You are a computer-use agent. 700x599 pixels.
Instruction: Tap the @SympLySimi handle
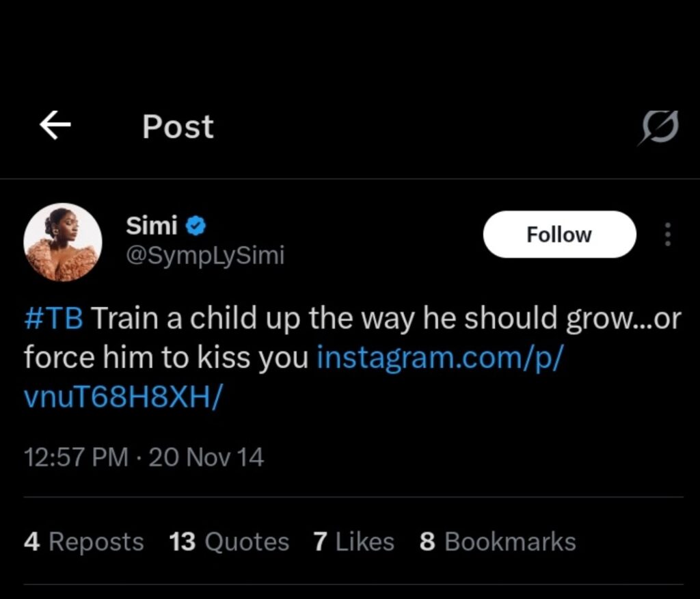coord(205,256)
